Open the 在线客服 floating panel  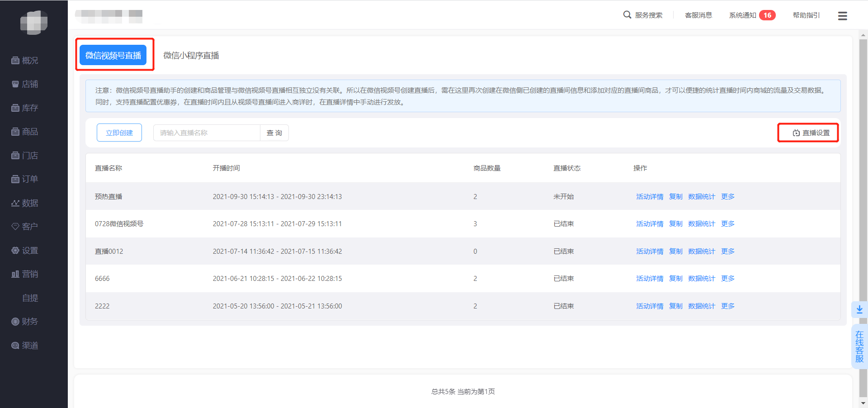(859, 346)
